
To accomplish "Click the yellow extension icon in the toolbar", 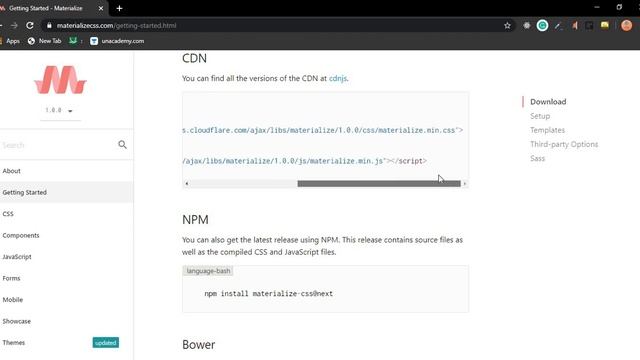I will coord(604,25).
